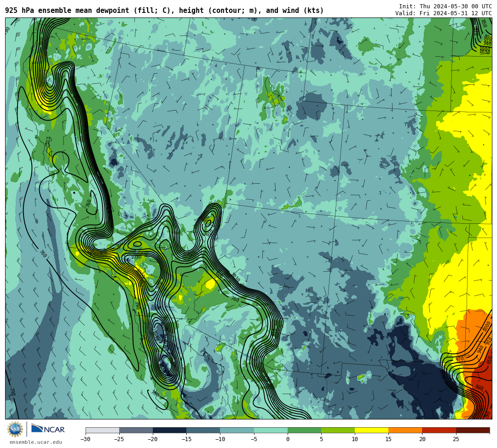Click the 15 to 20 orange swatch
Image resolution: width=497 pixels, height=448 pixels.
point(405,430)
